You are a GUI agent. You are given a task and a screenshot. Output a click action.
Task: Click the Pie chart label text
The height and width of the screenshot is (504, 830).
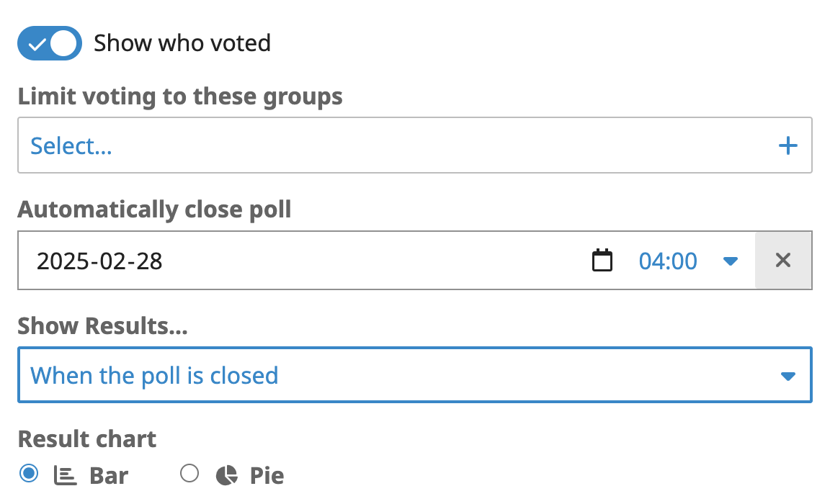tap(267, 475)
